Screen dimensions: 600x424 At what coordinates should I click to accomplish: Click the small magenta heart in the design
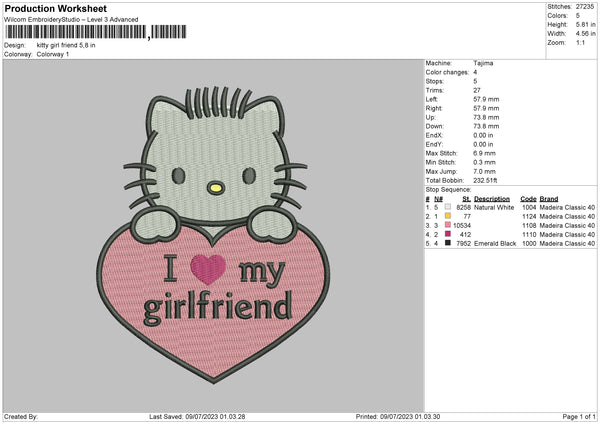(x=206, y=268)
